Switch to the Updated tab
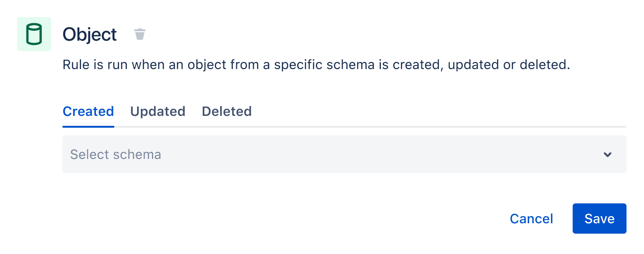Screen dimensions: 644x254 [x=158, y=112]
